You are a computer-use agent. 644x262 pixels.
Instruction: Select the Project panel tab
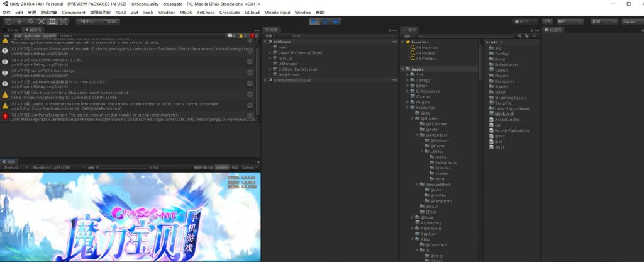tap(410, 30)
